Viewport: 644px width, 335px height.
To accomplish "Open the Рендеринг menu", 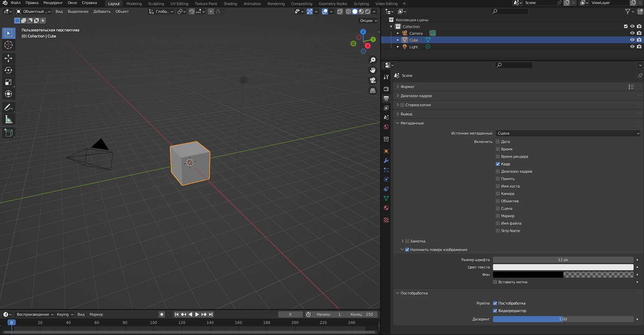I will coord(53,3).
